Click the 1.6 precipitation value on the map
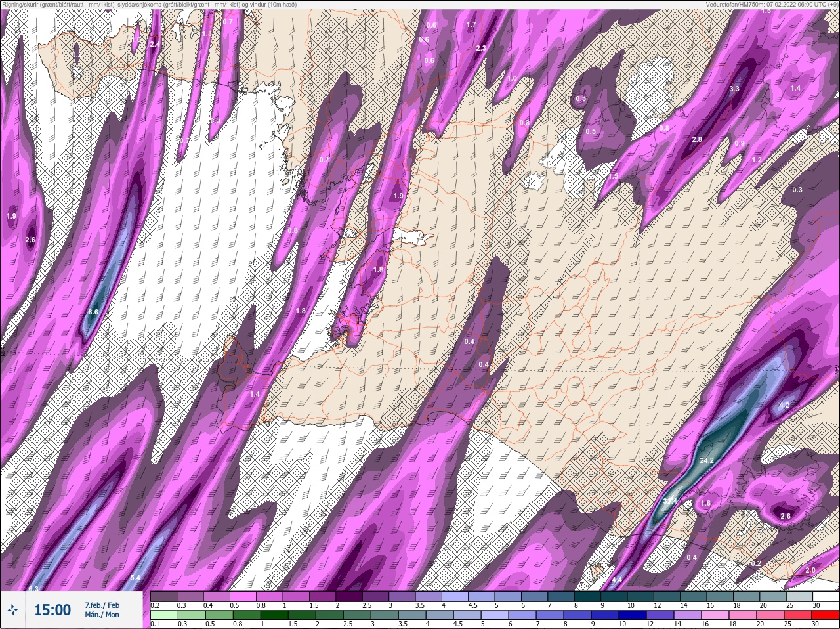This screenshot has width=840, height=629. click(x=706, y=503)
